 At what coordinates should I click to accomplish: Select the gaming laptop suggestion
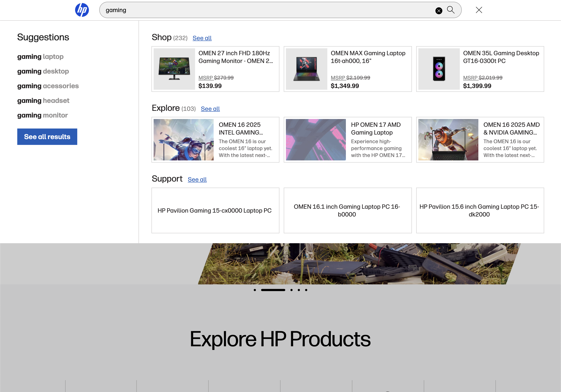click(x=40, y=56)
